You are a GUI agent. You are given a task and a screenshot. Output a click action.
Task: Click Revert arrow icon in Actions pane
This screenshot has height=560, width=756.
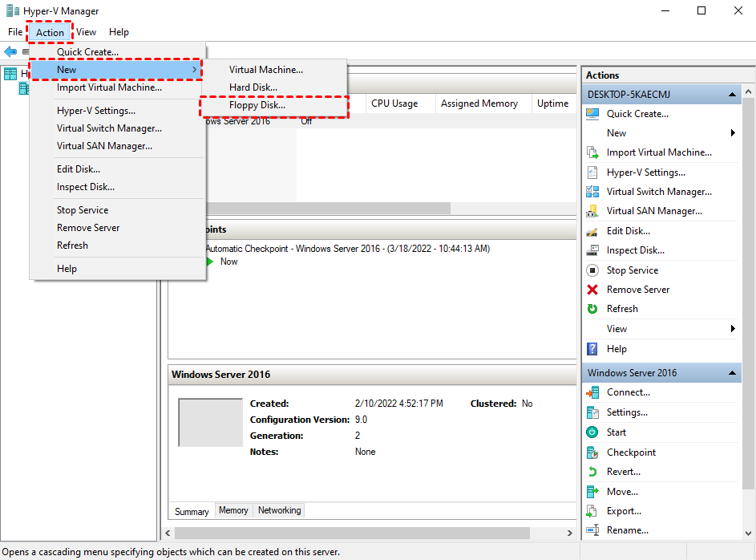point(592,472)
